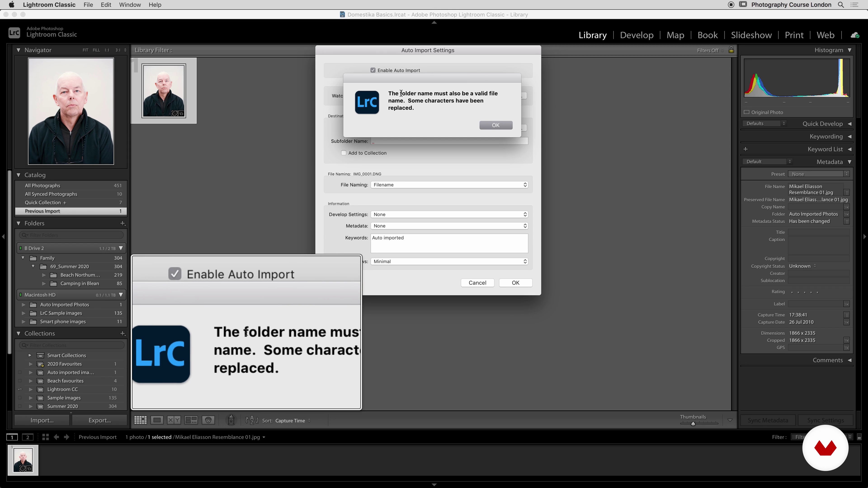
Task: Add a new collection with plus icon
Action: click(x=123, y=333)
